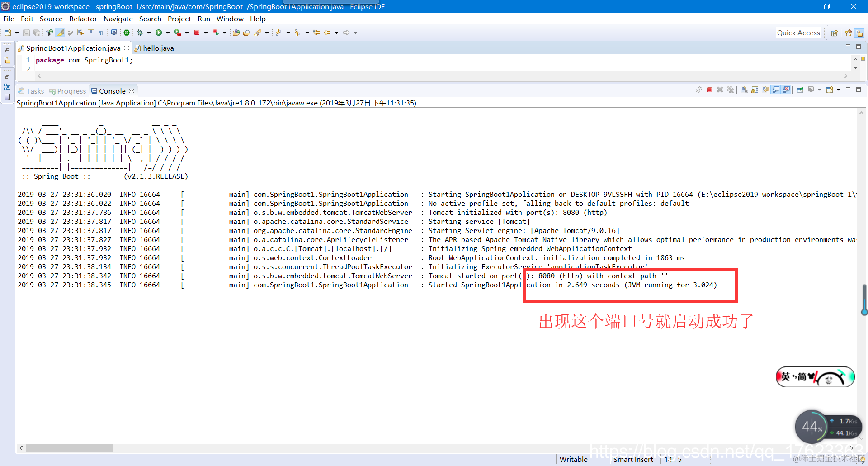This screenshot has height=466, width=868.
Task: Switch to hello.java editor tab
Action: tap(154, 48)
